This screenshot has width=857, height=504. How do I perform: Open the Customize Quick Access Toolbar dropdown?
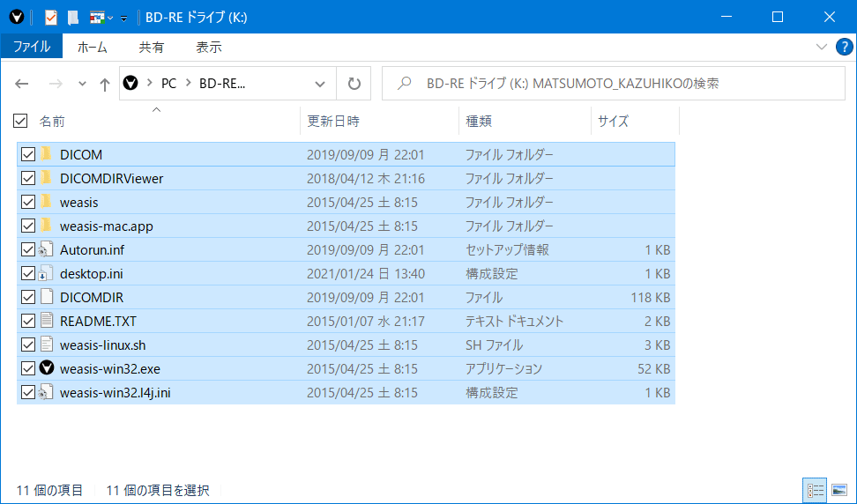tap(124, 18)
